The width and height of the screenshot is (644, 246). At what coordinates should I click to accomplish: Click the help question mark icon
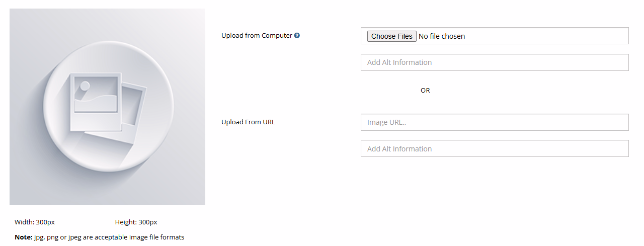click(297, 36)
